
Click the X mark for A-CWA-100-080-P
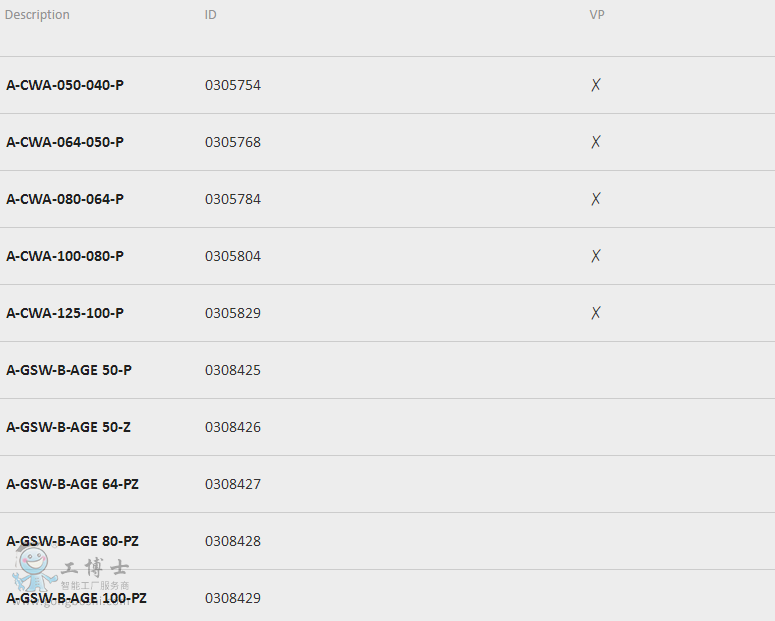coord(596,256)
